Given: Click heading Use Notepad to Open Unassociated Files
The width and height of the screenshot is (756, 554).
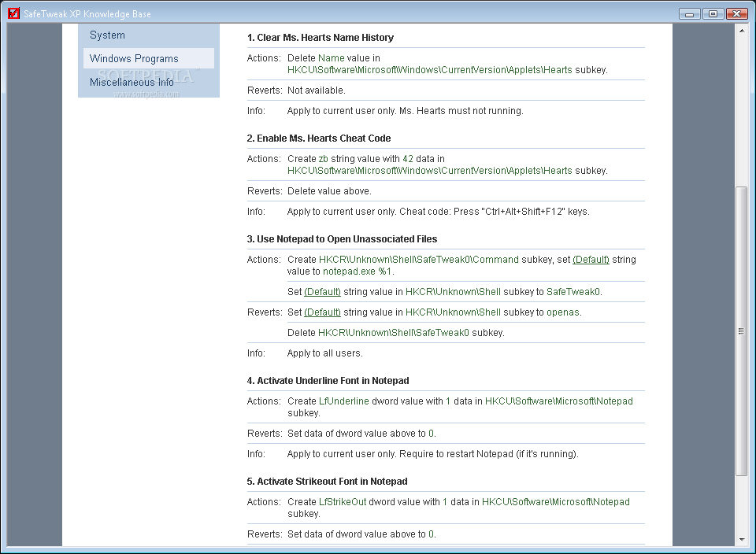Looking at the screenshot, I should tap(342, 239).
